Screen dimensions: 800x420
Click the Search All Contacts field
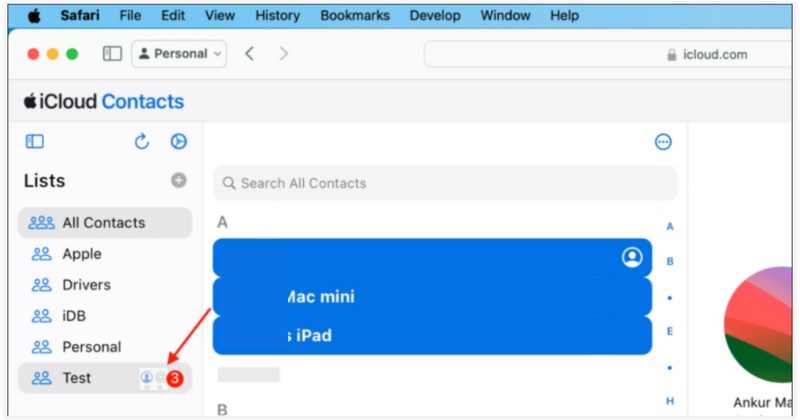pyautogui.click(x=445, y=183)
